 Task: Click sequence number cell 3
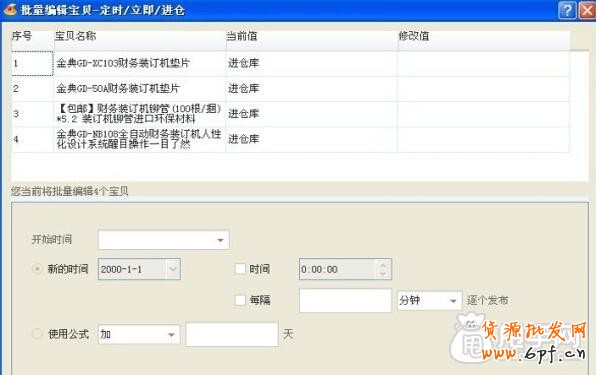(33, 114)
